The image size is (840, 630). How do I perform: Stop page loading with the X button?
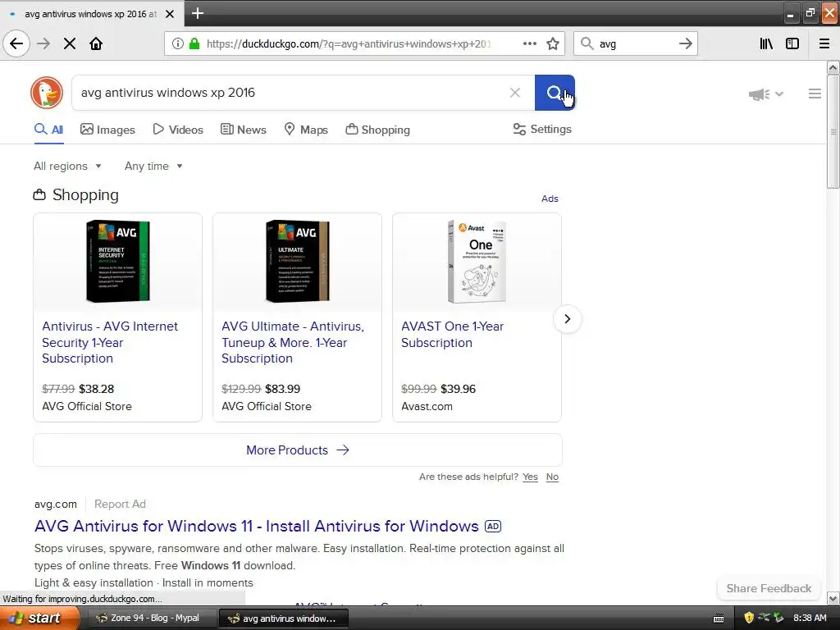coord(70,43)
